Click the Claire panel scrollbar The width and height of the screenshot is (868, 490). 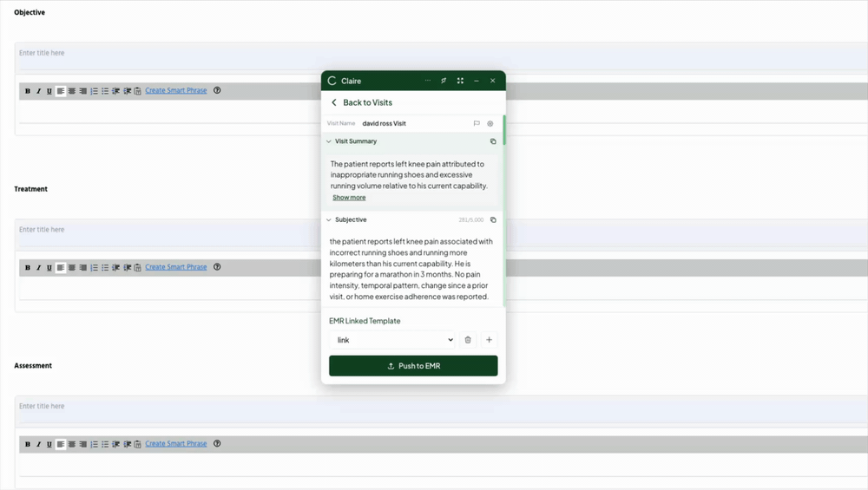pos(503,130)
